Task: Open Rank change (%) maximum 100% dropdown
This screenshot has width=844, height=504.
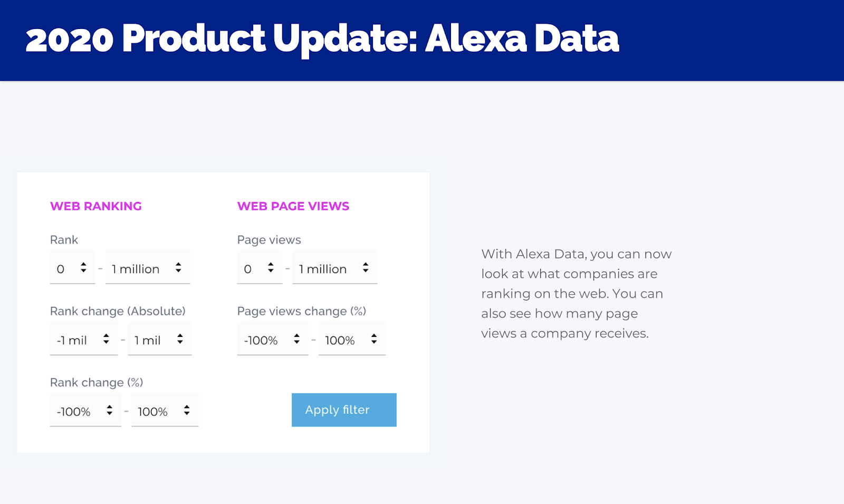Action: pos(165,410)
